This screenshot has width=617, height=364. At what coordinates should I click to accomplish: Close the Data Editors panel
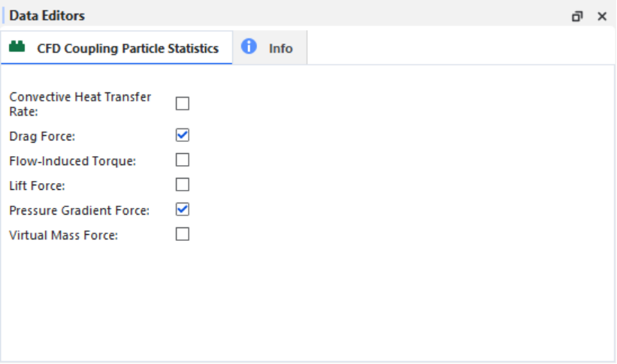coord(602,16)
